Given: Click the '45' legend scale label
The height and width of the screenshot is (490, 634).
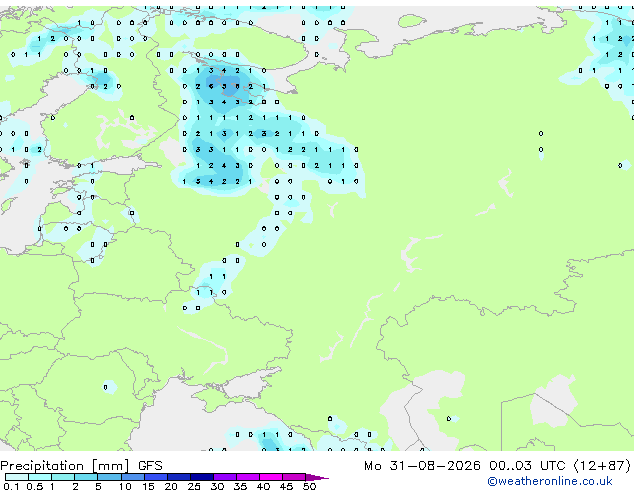Looking at the screenshot, I should [286, 486].
